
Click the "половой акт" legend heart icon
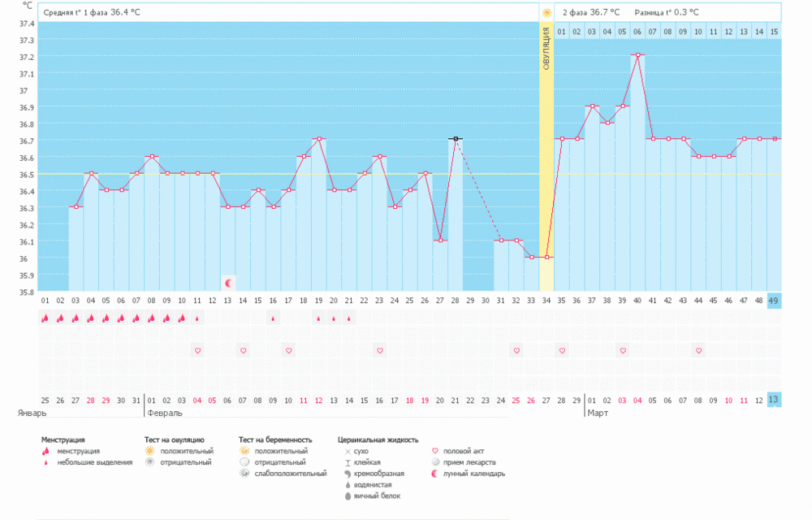pos(437,451)
